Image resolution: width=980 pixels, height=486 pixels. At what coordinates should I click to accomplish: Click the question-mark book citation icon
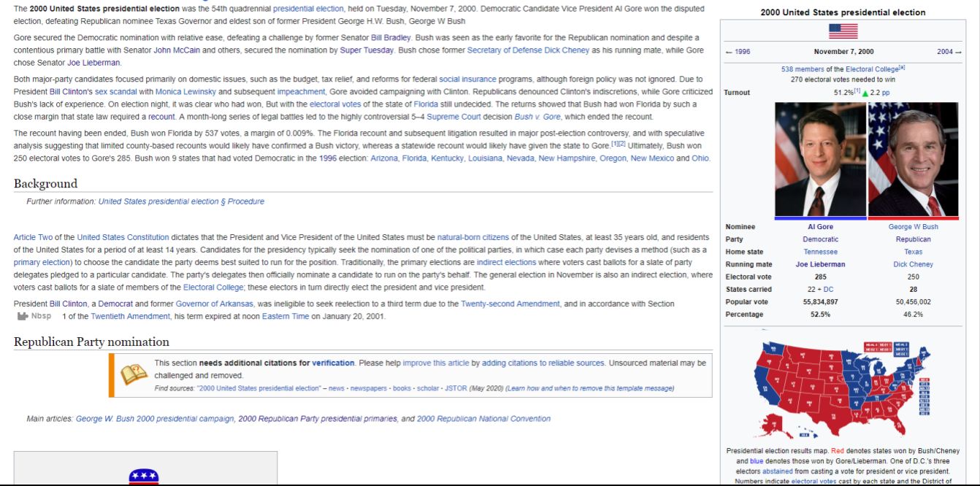134,375
